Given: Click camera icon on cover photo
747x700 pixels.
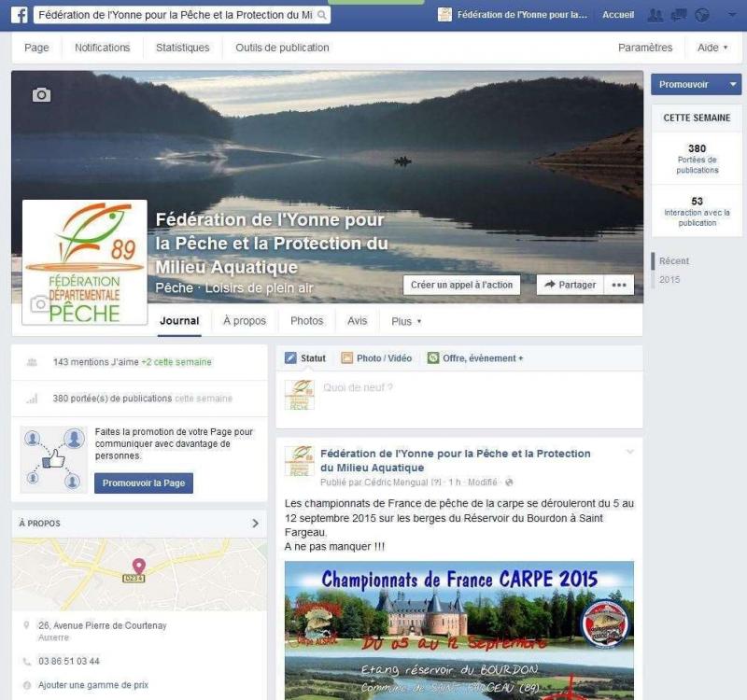Looking at the screenshot, I should tap(41, 95).
